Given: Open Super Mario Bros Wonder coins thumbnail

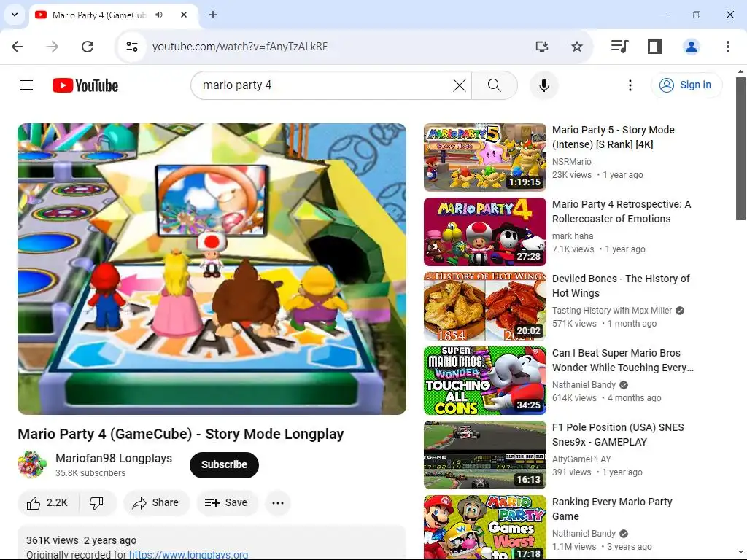Looking at the screenshot, I should coord(485,381).
